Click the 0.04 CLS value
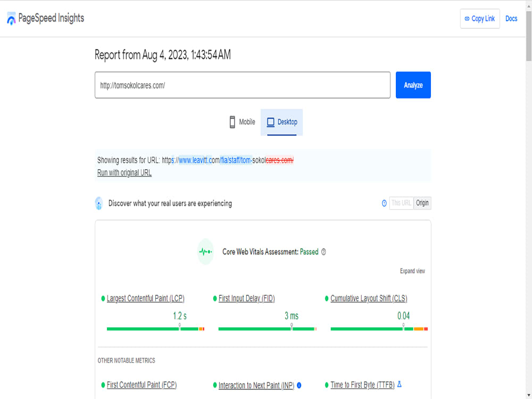Screen dimensions: 532x399 coord(403,316)
